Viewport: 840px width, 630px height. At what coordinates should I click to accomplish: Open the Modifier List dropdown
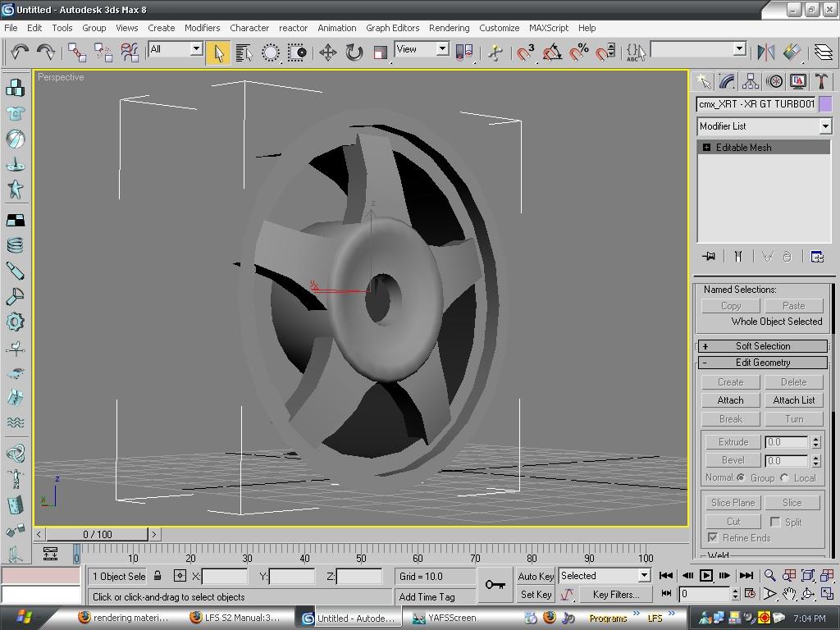click(x=824, y=126)
